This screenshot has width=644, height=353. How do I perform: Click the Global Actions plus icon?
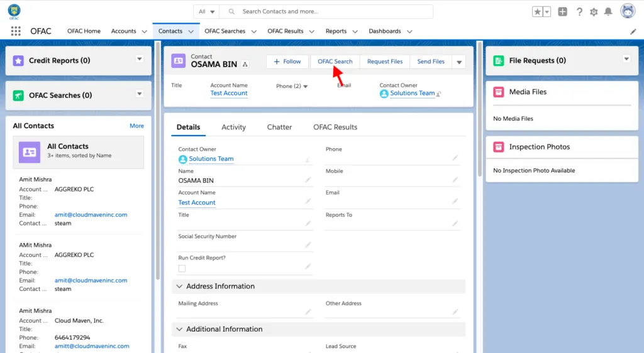[x=563, y=12]
